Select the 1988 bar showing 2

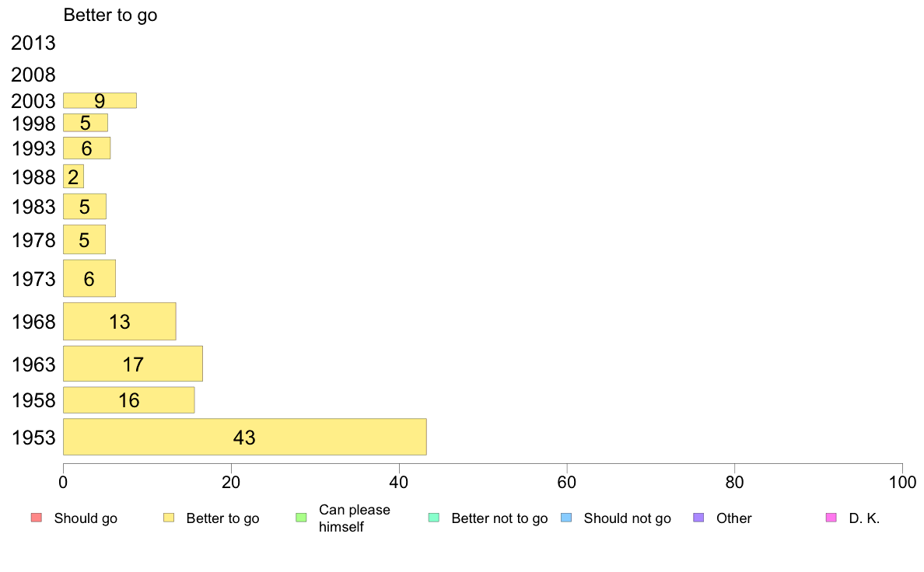73,176
